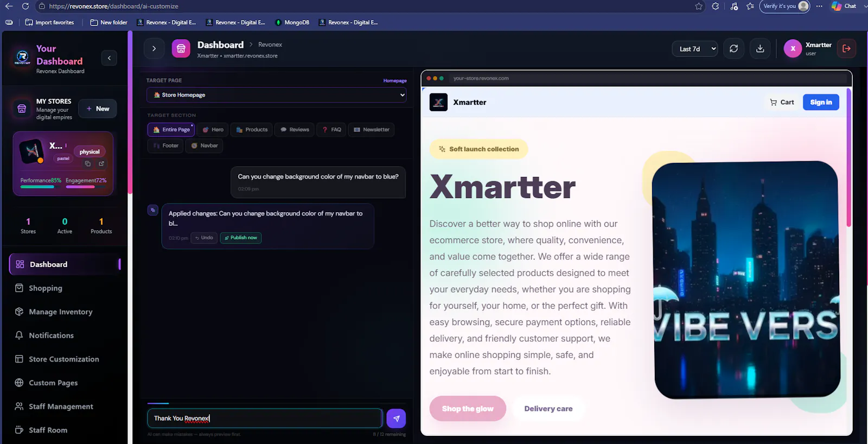The height and width of the screenshot is (444, 868).
Task: Open the MongoDB bookmark
Action: [x=292, y=22]
